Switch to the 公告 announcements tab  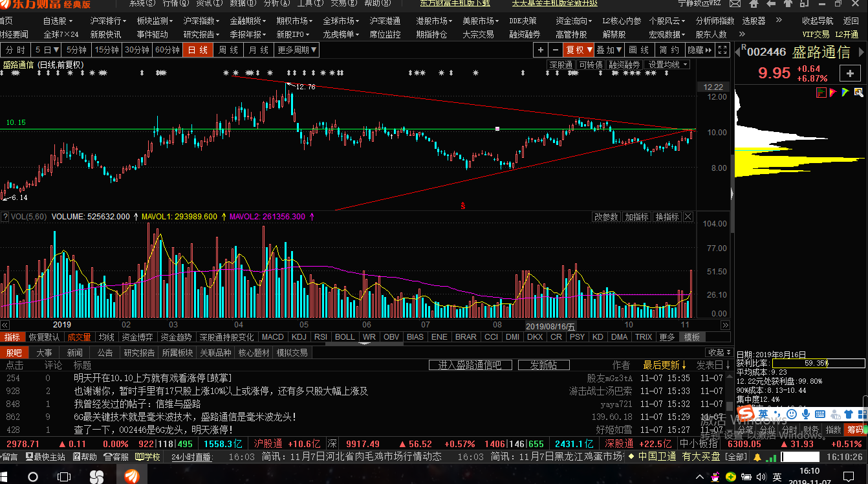(x=105, y=353)
